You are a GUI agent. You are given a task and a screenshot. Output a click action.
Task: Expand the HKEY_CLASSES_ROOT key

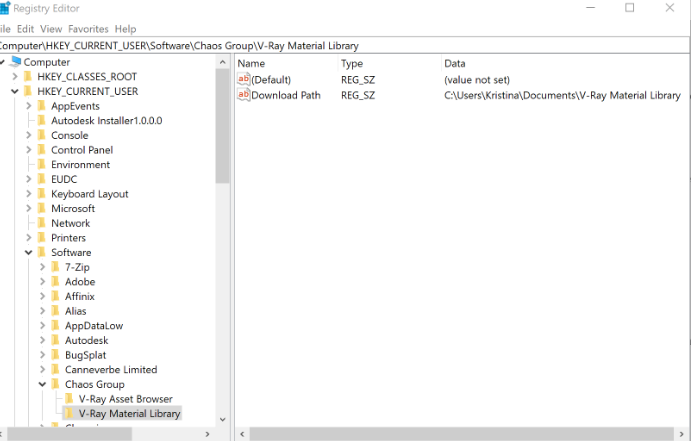click(15, 76)
